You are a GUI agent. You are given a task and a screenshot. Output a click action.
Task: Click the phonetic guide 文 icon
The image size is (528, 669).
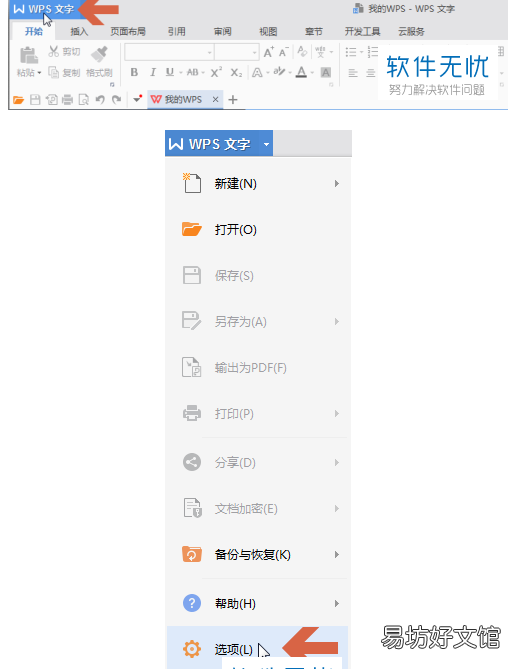coord(320,52)
